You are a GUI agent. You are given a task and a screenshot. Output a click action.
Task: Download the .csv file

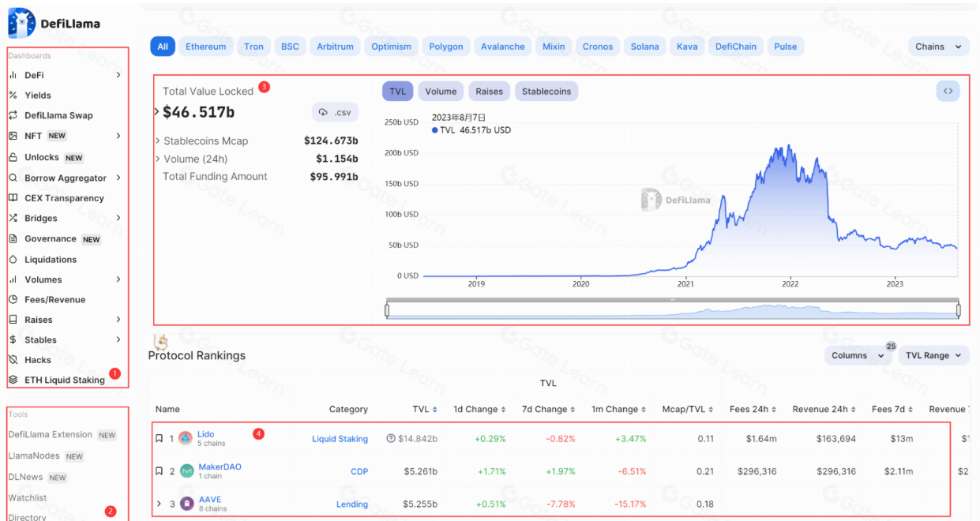[335, 113]
